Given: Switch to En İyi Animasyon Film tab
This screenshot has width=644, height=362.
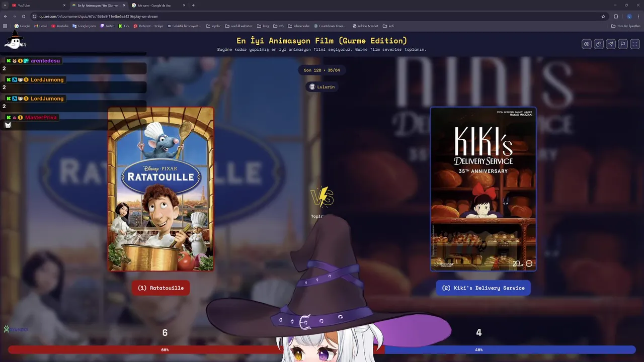Looking at the screenshot, I should [98, 5].
